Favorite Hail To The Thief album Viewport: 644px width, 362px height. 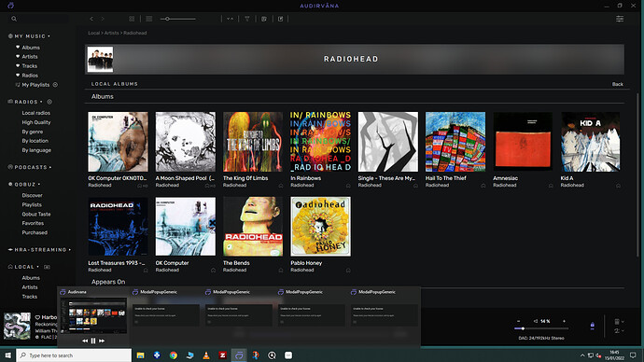[483, 186]
